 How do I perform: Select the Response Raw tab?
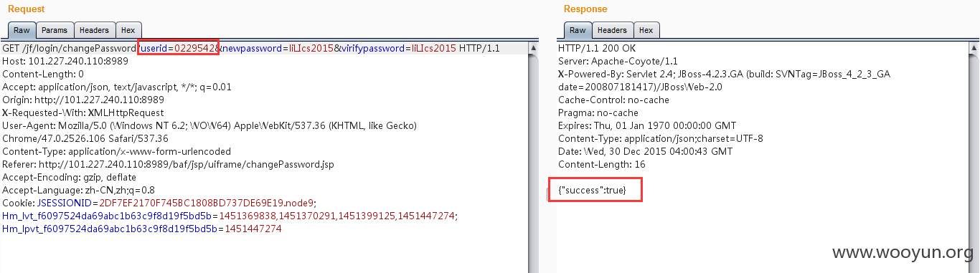578,30
